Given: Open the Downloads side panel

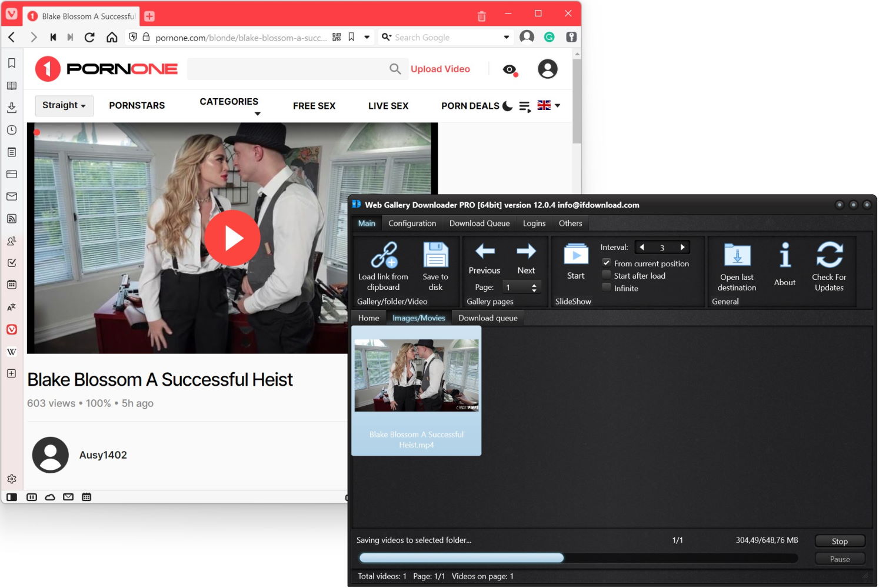Looking at the screenshot, I should (11, 108).
